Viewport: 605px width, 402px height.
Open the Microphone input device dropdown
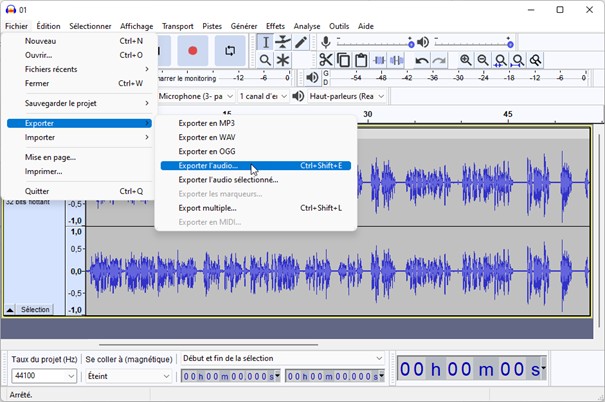(x=194, y=96)
